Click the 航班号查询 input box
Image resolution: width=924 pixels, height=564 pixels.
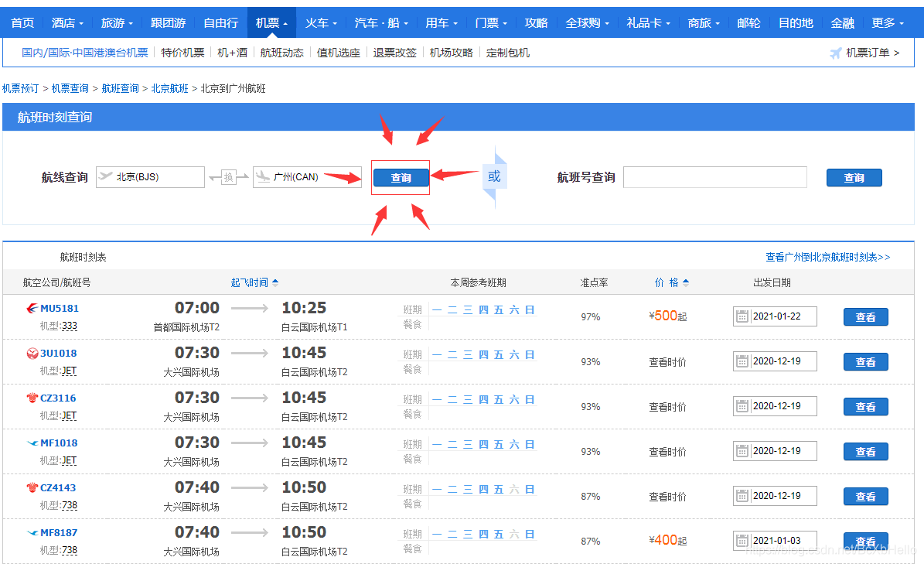(714, 177)
